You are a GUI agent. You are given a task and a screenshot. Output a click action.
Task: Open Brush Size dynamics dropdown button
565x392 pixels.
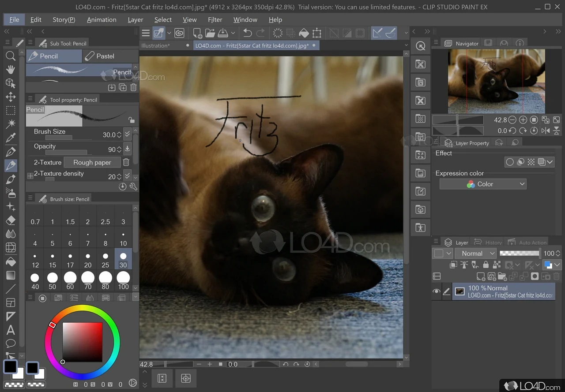click(128, 134)
